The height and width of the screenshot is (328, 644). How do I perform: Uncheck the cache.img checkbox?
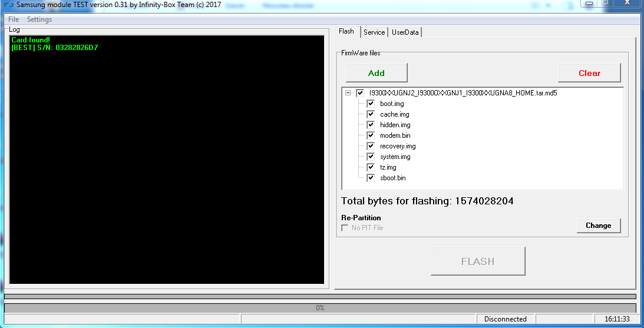click(371, 114)
